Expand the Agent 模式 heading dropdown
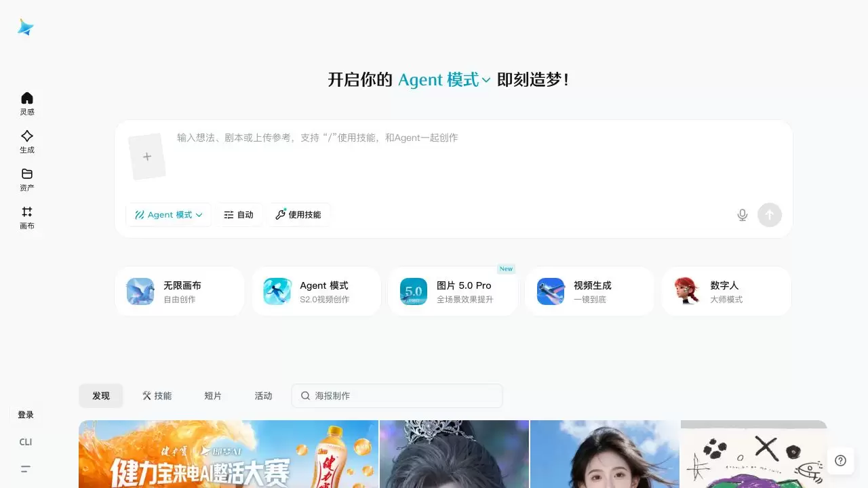Image resolution: width=868 pixels, height=488 pixels. point(444,80)
